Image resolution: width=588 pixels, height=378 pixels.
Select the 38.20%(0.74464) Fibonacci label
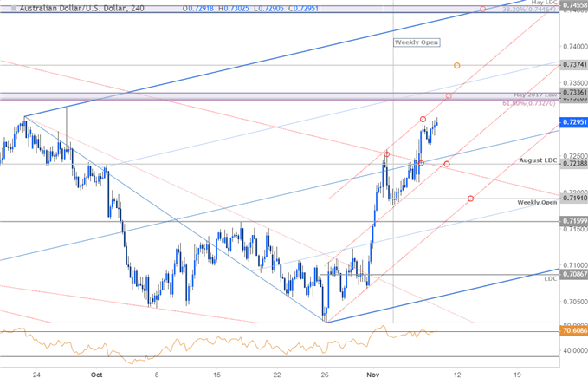529,9
